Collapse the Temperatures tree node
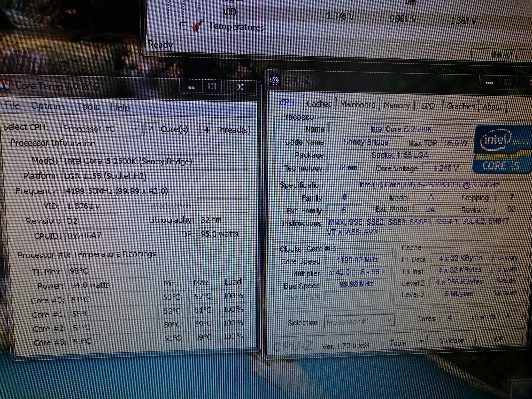 (184, 26)
